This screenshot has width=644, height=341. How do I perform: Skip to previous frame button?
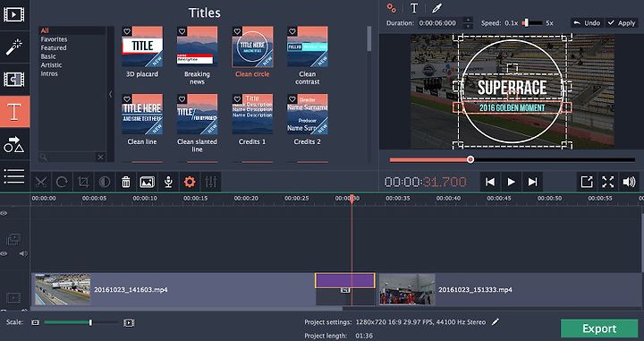[x=490, y=182]
